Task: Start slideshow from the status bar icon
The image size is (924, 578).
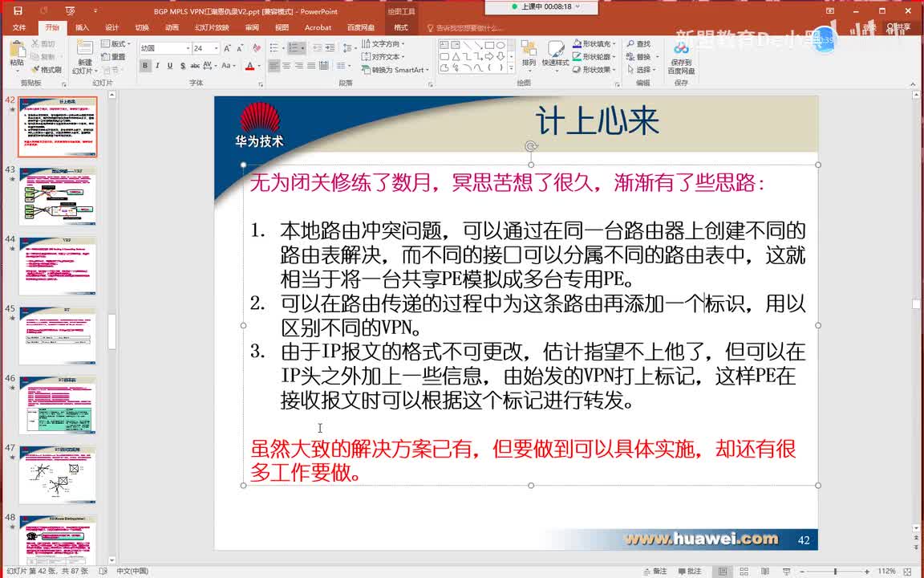Action: pyautogui.click(x=786, y=571)
